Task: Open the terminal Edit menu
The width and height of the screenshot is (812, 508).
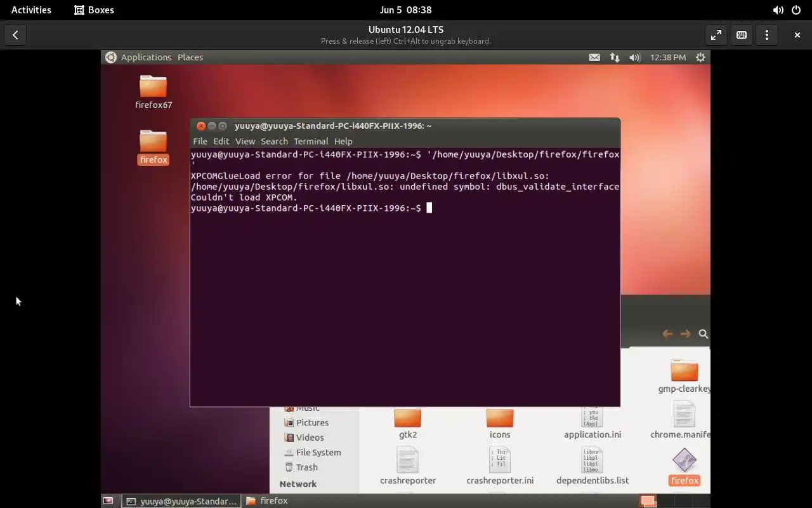Action: [x=221, y=141]
